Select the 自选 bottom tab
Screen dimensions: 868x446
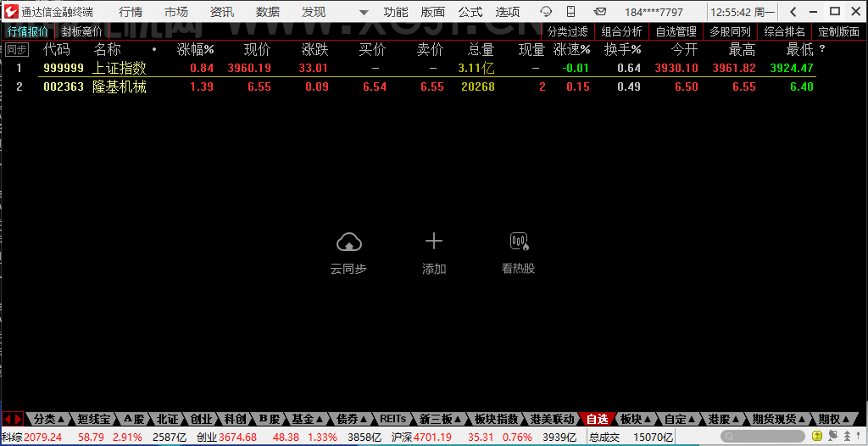(x=597, y=419)
